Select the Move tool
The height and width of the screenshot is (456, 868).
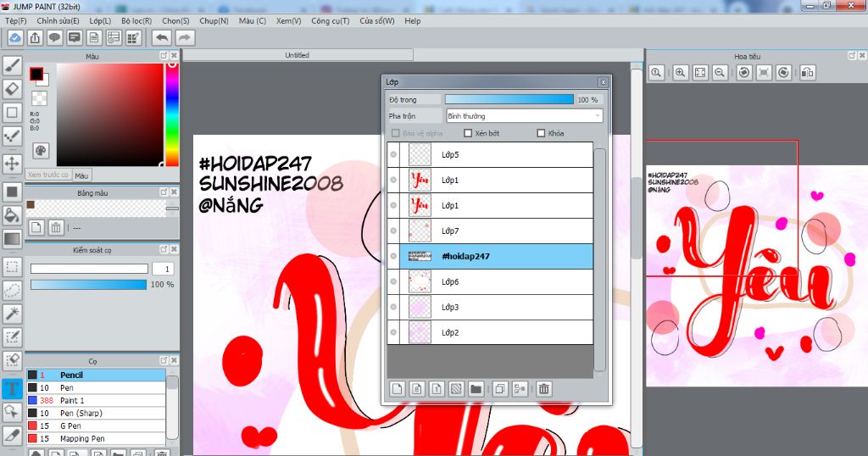click(12, 164)
